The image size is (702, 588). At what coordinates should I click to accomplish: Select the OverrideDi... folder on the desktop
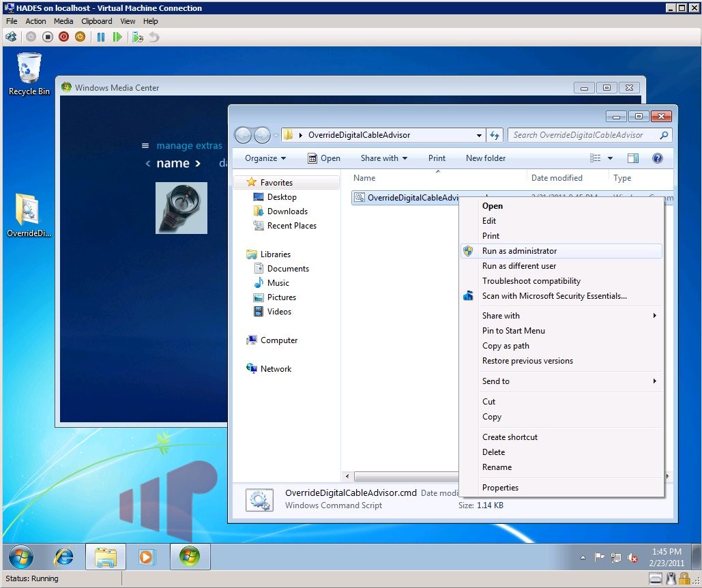[29, 216]
